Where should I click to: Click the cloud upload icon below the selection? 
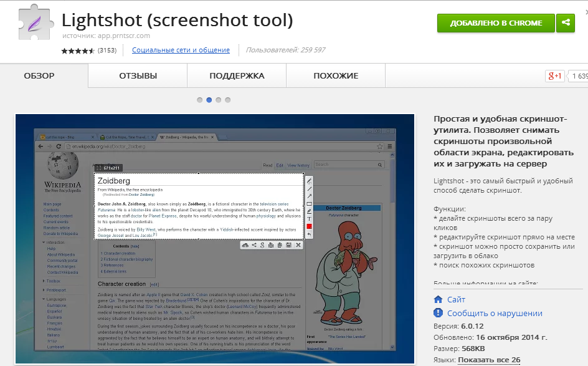pos(245,245)
